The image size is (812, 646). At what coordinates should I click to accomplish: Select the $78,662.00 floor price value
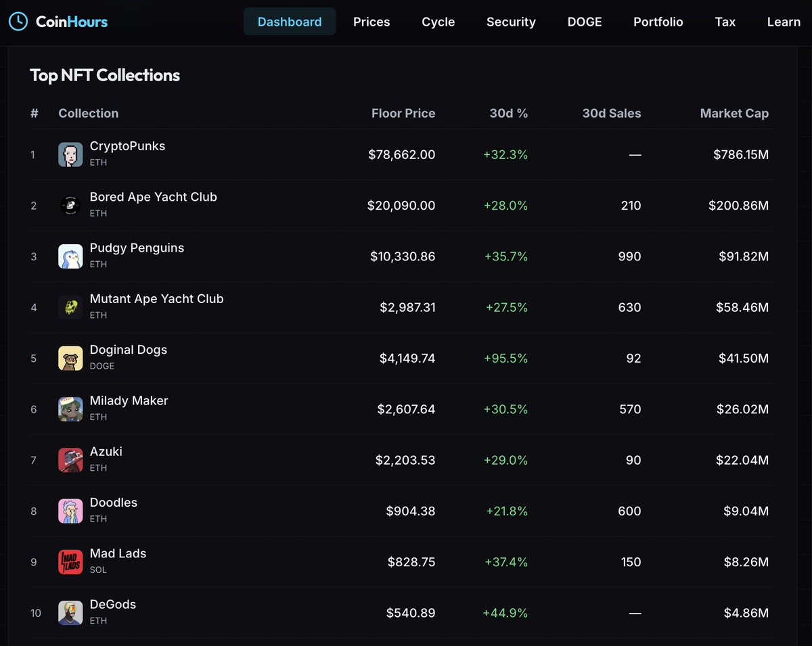pyautogui.click(x=402, y=155)
